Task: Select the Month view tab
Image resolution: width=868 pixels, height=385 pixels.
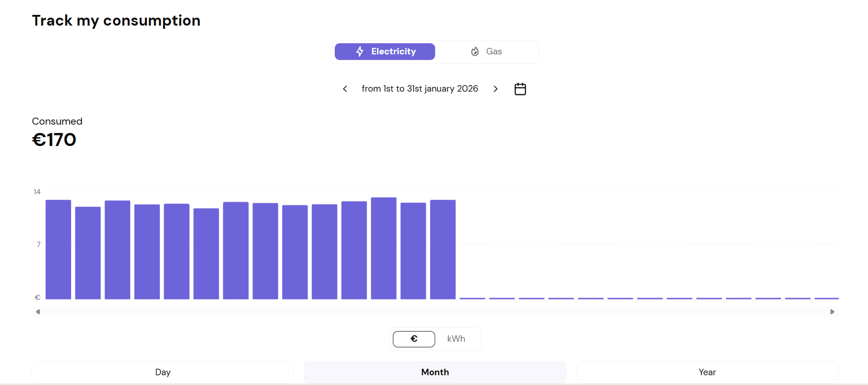Action: (435, 372)
